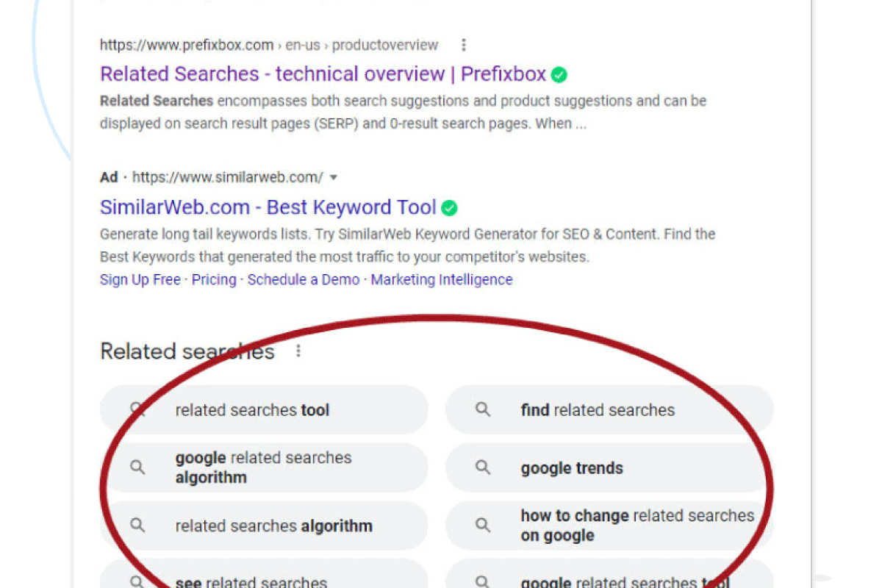
Task: Click verified checkmark beside SimilarWeb.com title
Action: (x=449, y=208)
